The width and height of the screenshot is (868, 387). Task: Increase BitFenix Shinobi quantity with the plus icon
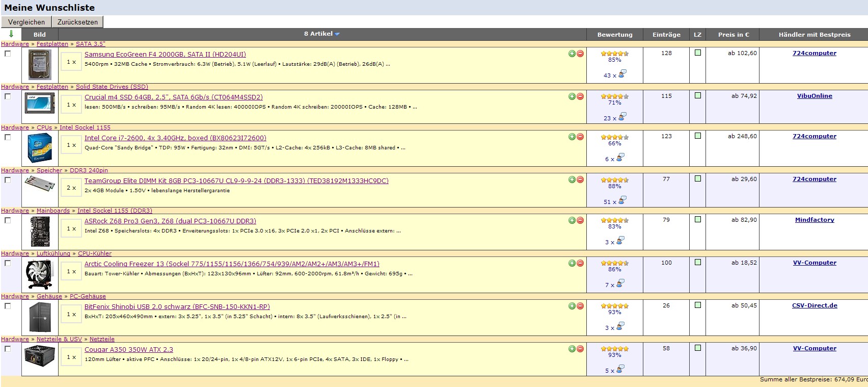click(572, 306)
